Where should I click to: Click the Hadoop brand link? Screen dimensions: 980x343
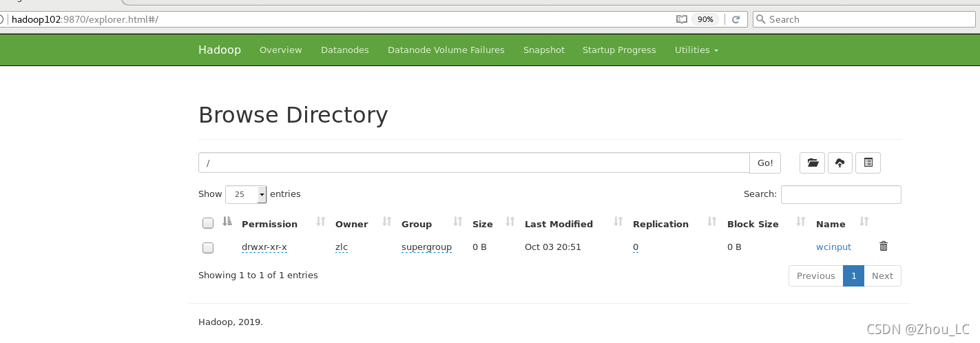[x=220, y=50]
